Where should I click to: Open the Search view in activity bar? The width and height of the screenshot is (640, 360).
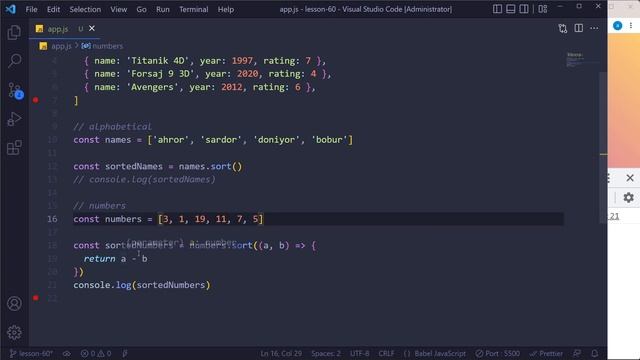tap(14, 61)
